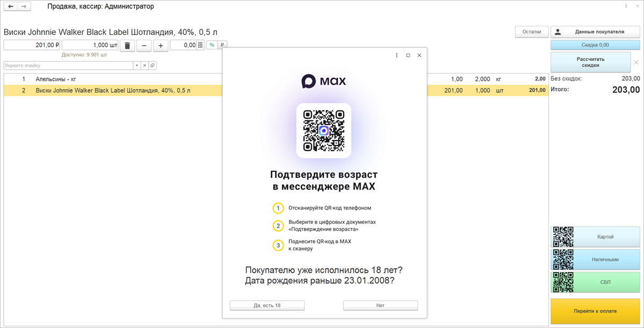Confirm age with 'Да, есть 18'
644x328 pixels.
click(267, 305)
